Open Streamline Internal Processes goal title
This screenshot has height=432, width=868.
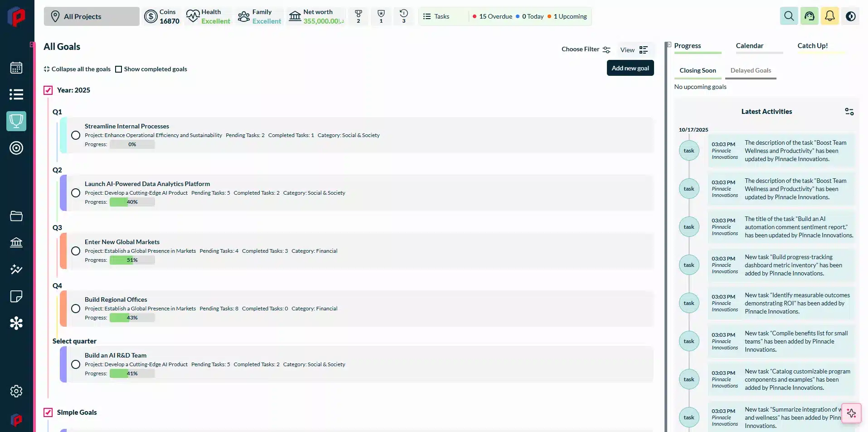[127, 126]
